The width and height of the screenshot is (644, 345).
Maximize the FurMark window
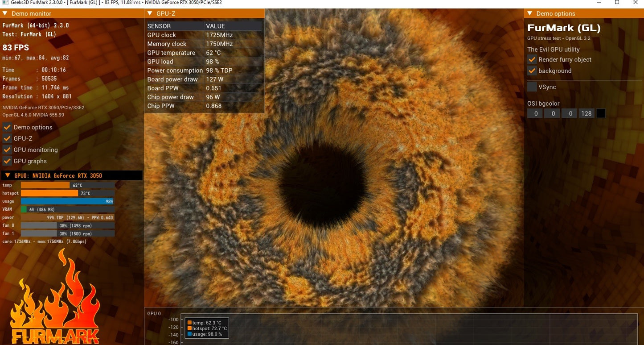pos(617,3)
